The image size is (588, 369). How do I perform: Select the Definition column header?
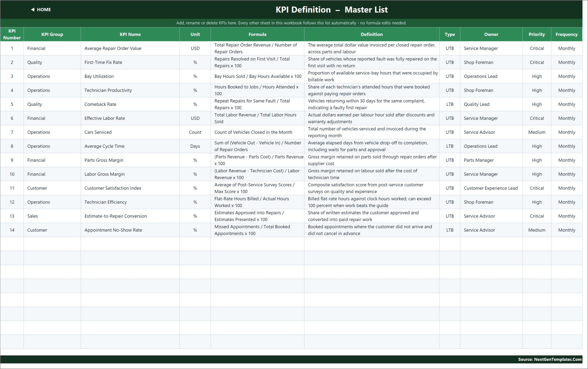coord(372,34)
